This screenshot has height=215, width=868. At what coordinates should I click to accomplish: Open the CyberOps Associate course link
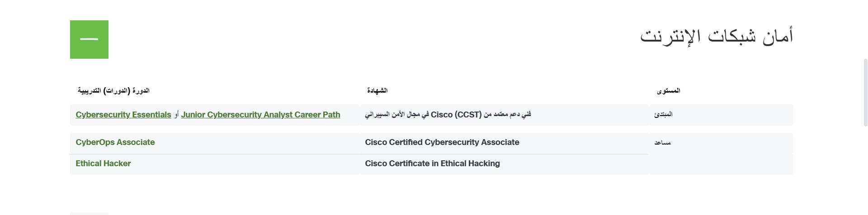[x=115, y=142]
